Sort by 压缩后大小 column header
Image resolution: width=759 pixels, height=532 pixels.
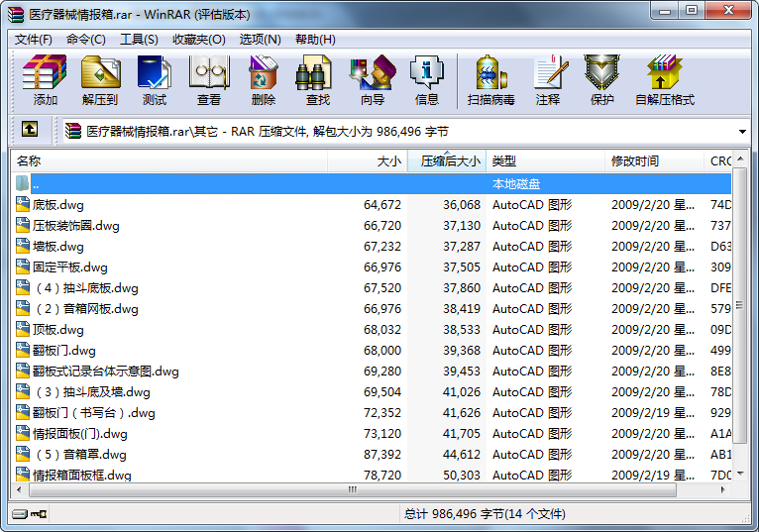[x=447, y=161]
